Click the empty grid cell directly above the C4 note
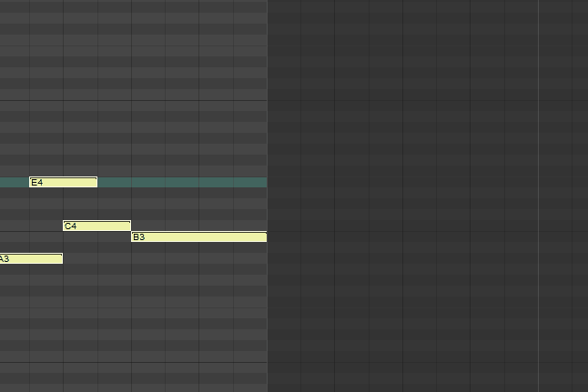 [x=96, y=216]
